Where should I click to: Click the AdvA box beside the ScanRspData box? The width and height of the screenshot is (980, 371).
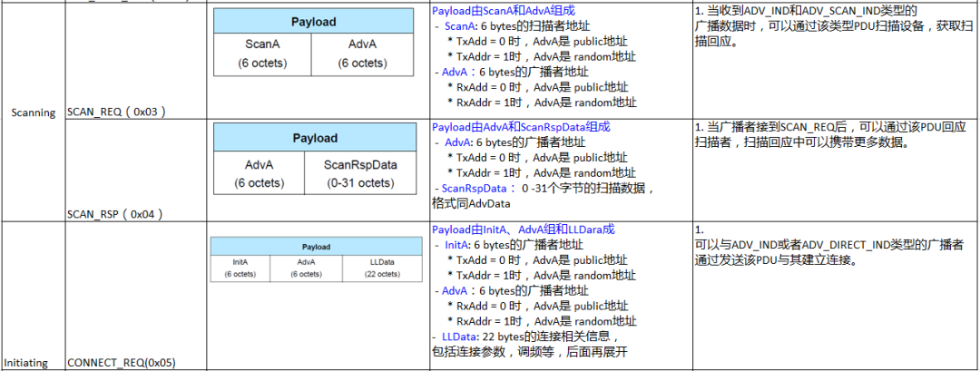click(x=259, y=173)
